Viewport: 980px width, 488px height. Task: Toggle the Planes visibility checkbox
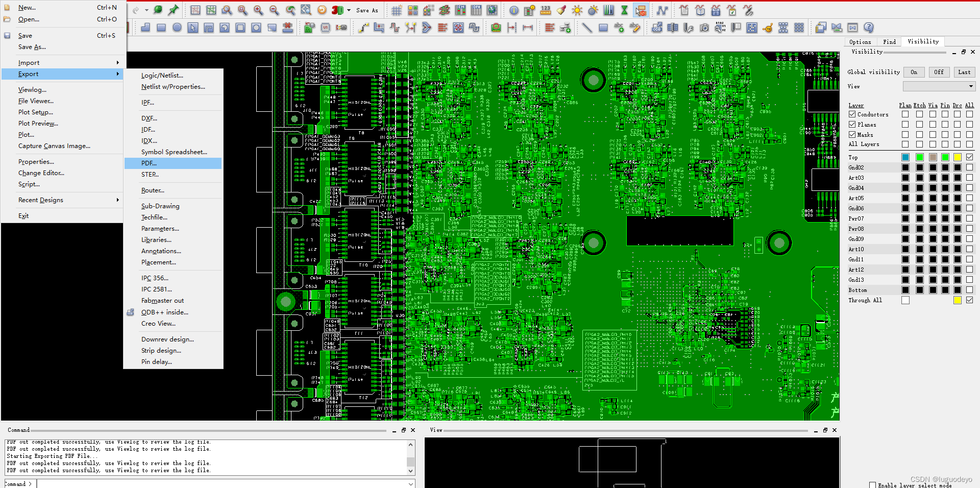coord(852,124)
